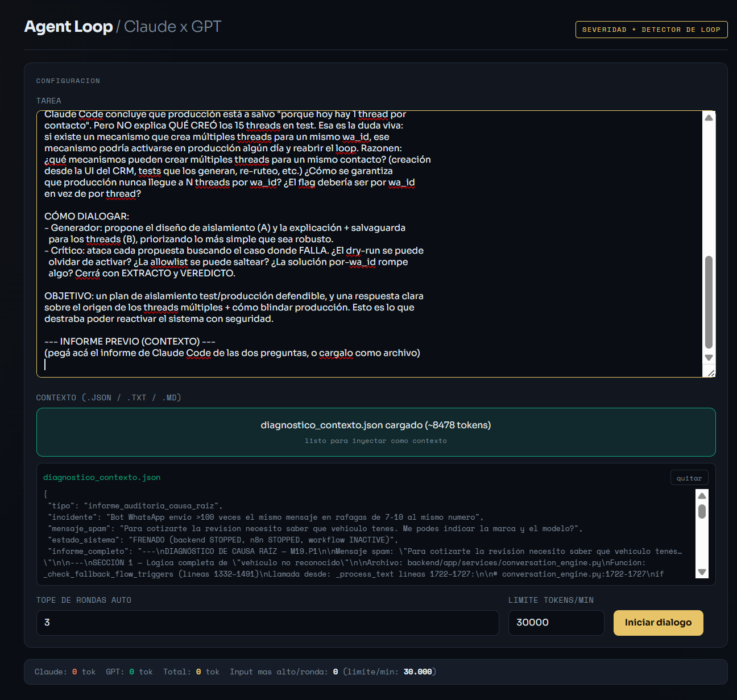Click the diagnostico_contexto.json filename label
The height and width of the screenshot is (700, 737).
click(x=102, y=478)
